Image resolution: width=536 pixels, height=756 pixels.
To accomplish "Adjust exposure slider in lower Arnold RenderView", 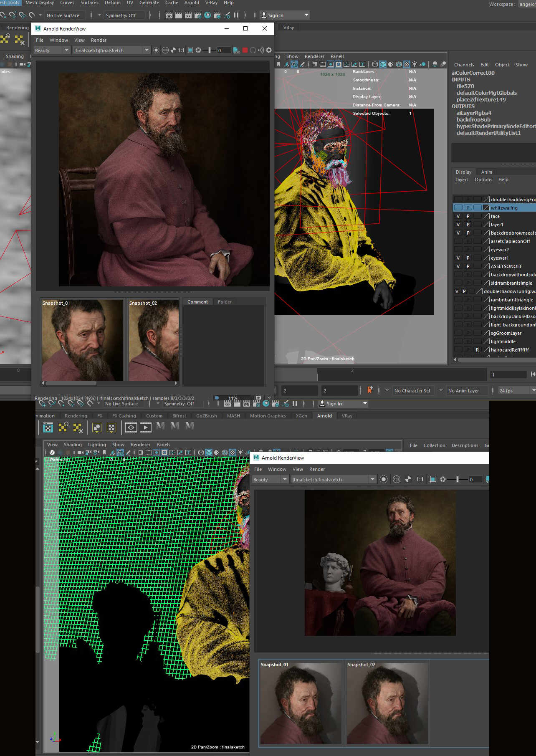I will tap(457, 479).
